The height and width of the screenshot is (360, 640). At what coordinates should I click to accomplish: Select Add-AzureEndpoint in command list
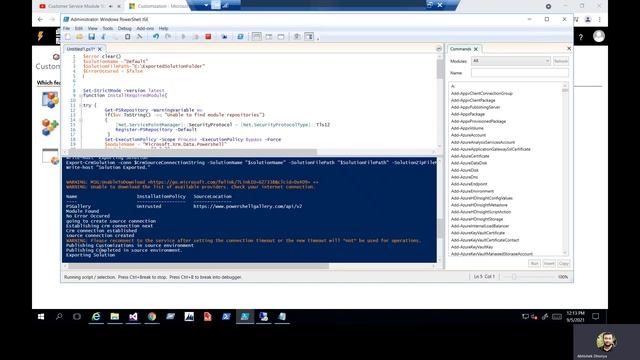coord(469,184)
